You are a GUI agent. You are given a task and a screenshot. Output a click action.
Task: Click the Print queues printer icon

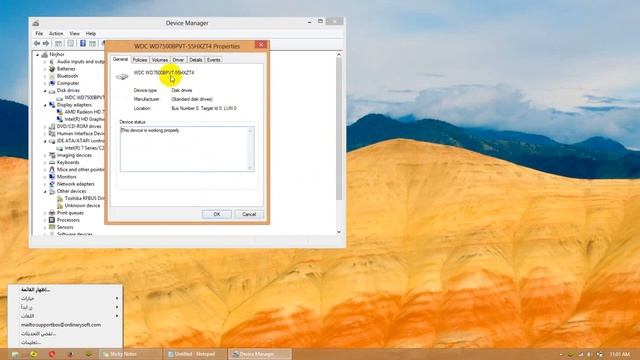tap(52, 213)
